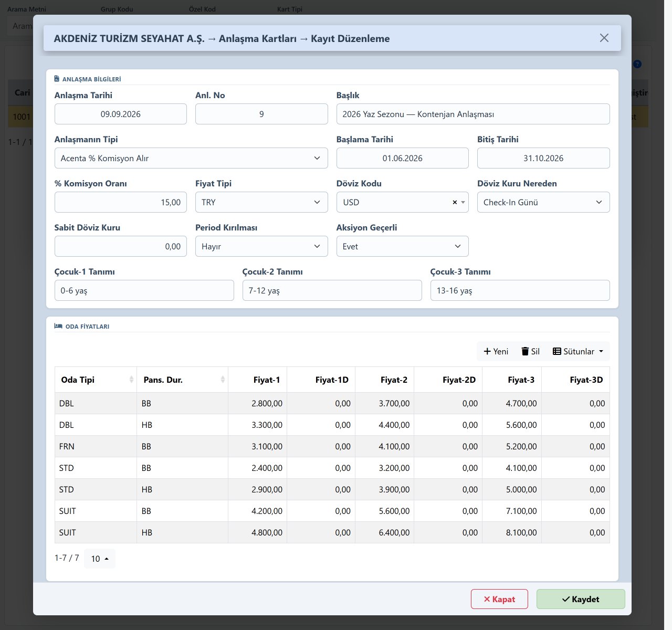Edit the Başlık title field
Image resolution: width=672 pixels, height=630 pixels.
(x=473, y=114)
